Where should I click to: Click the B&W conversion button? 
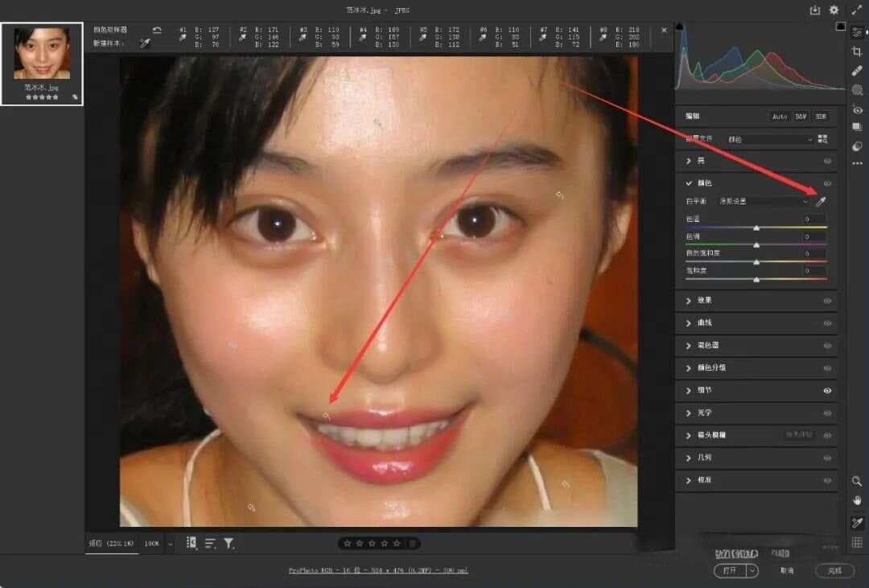pyautogui.click(x=801, y=117)
